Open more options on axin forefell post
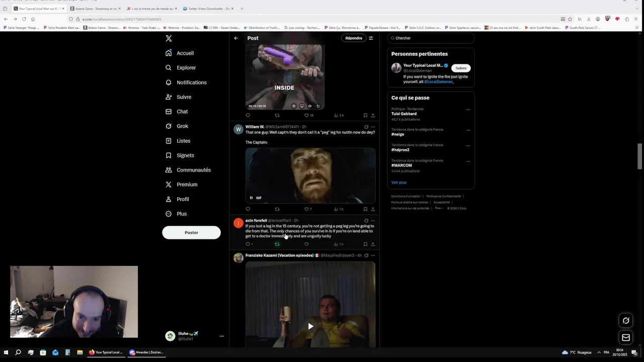644x362 pixels. click(x=373, y=221)
